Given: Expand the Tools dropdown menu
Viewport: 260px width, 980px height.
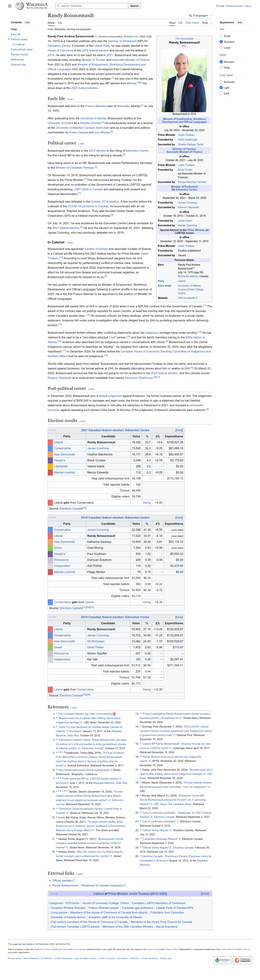Looking at the screenshot, I should (x=207, y=23).
